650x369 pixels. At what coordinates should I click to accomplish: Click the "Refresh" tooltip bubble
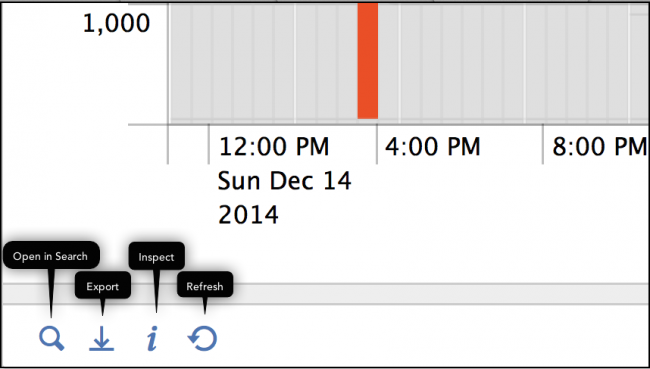coord(205,285)
